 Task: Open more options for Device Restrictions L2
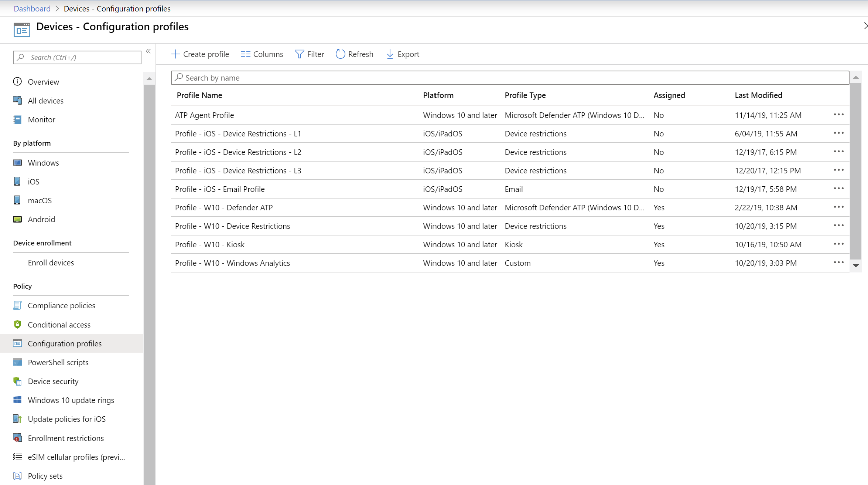click(x=838, y=152)
